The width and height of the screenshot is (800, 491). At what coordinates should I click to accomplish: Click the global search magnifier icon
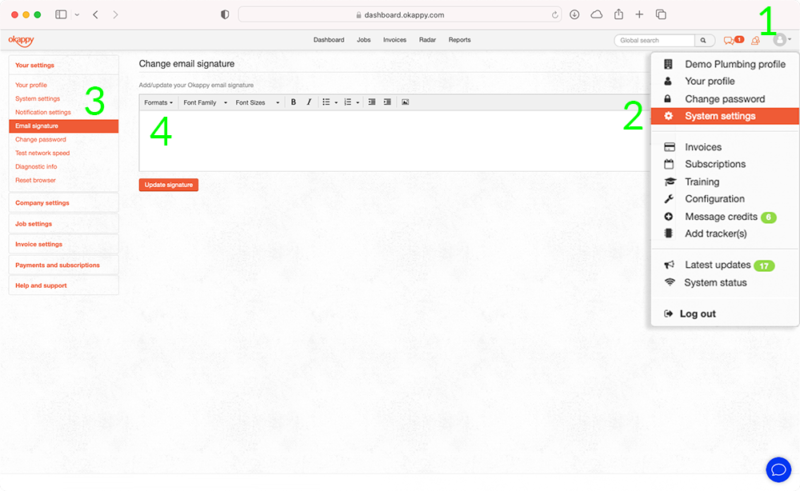703,40
